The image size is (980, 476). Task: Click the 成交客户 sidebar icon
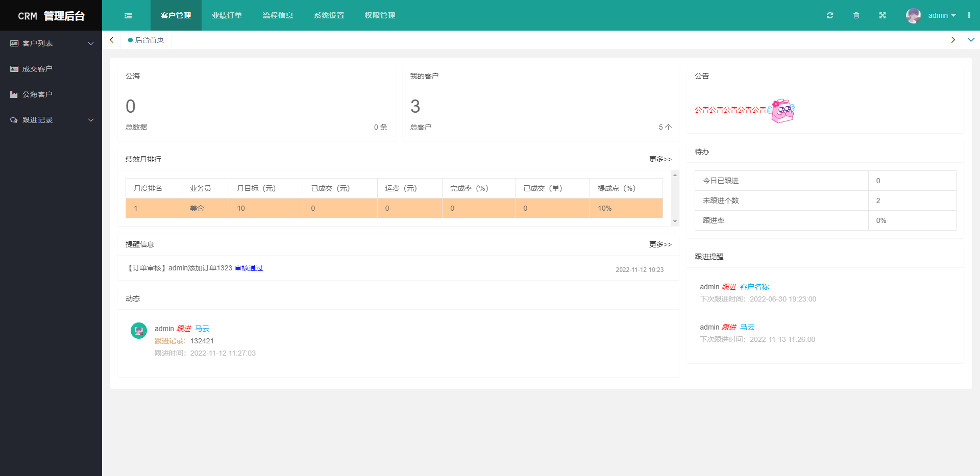tap(14, 69)
